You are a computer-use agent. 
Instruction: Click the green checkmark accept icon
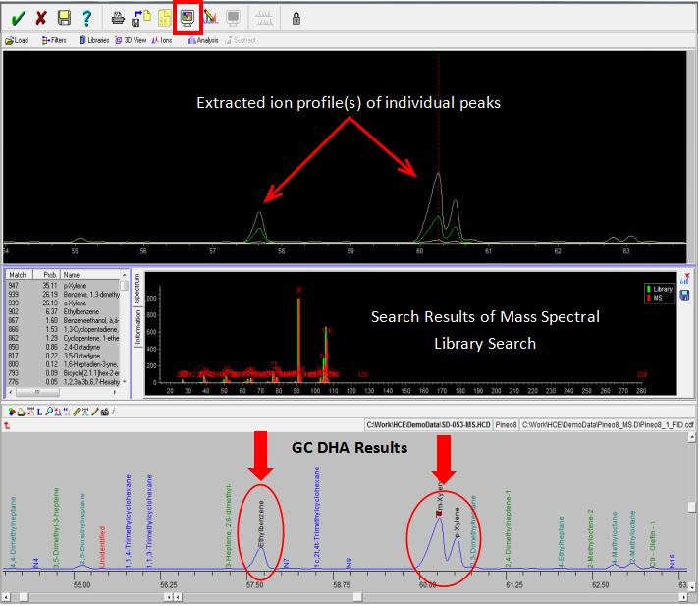click(18, 17)
